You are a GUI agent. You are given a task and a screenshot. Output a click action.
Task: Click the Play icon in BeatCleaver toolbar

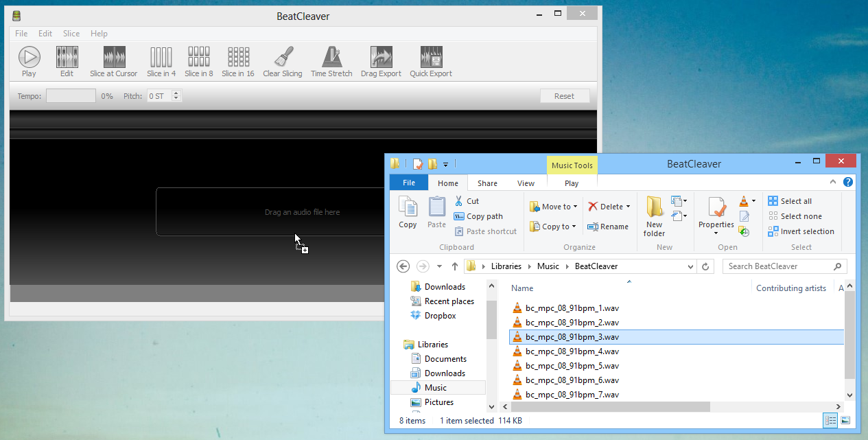click(x=29, y=58)
